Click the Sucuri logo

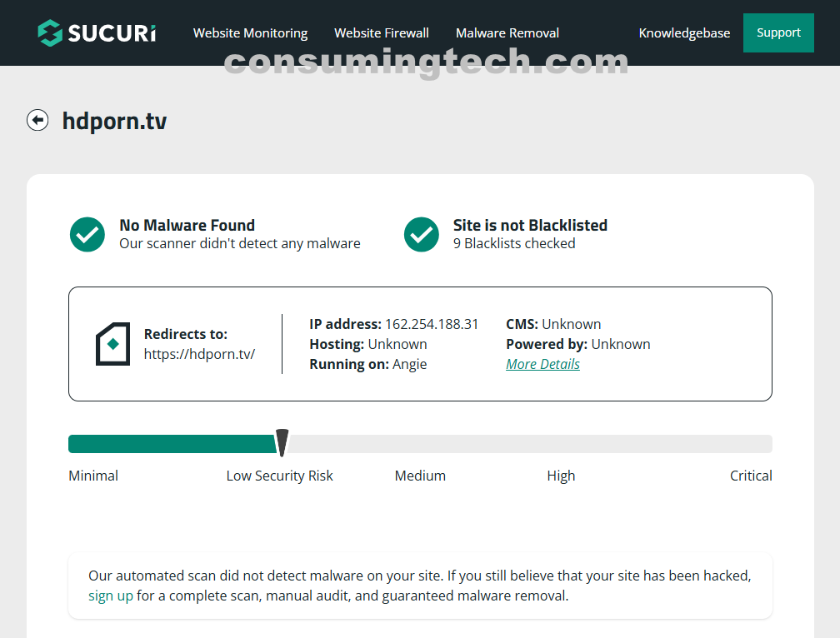(x=97, y=32)
